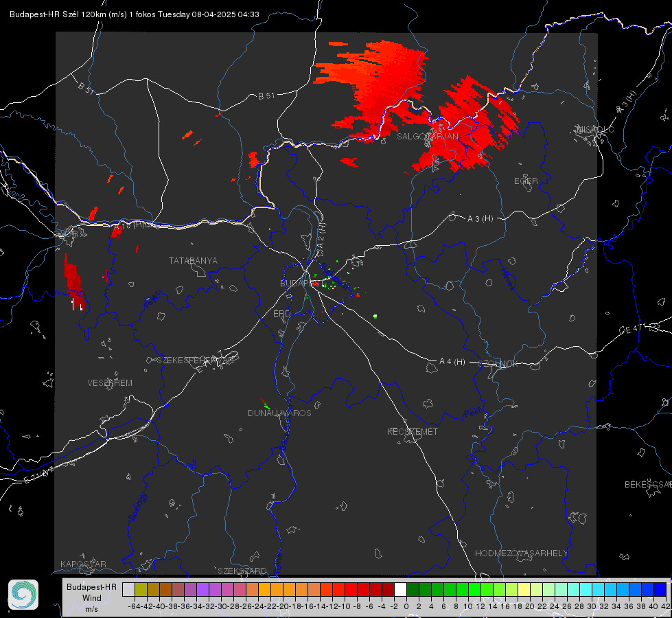672x618 pixels.
Task: Click the ERD town label
Action: pos(281,314)
